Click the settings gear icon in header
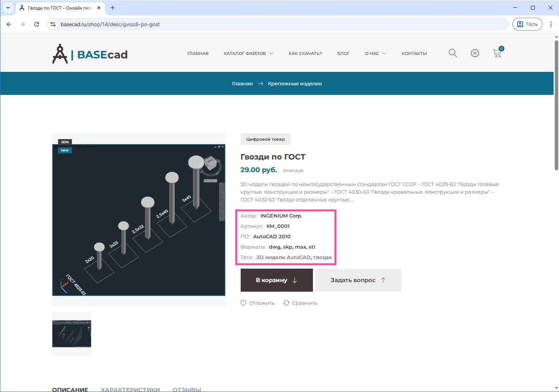The image size is (559, 392). 475,53
